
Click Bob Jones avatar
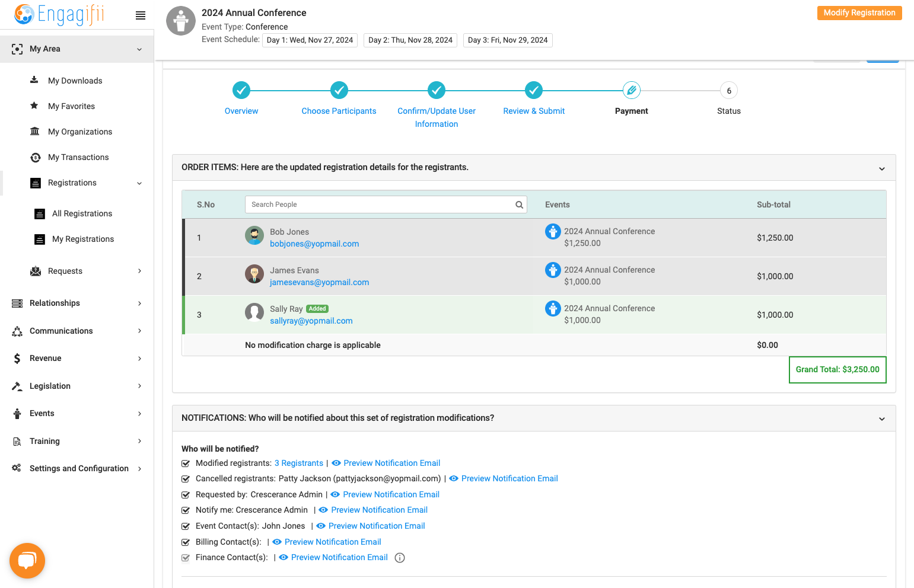254,236
